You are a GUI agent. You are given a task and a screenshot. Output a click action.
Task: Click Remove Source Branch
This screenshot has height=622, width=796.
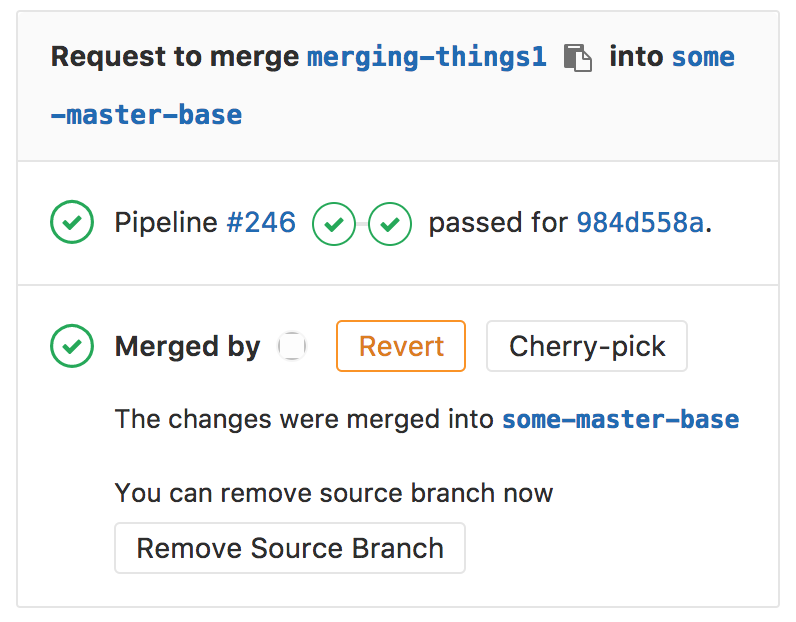[290, 548]
